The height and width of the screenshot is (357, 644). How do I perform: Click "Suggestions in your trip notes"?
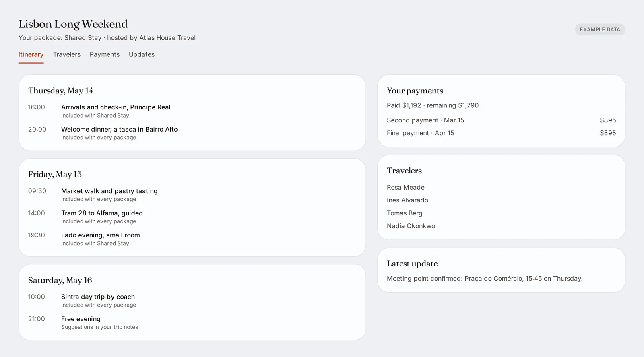99,327
